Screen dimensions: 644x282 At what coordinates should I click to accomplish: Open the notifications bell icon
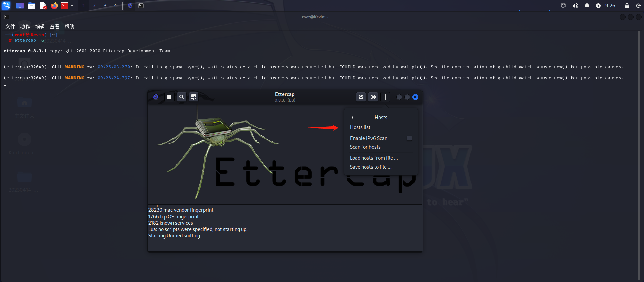[587, 6]
